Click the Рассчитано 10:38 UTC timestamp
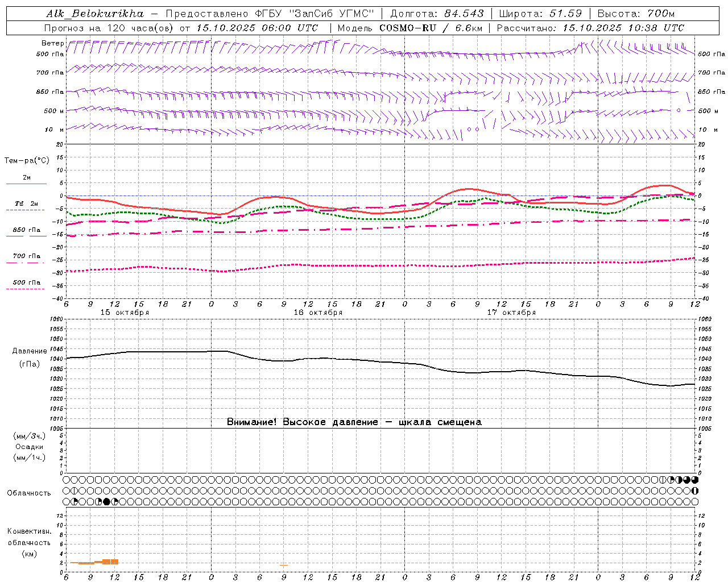 click(656, 28)
